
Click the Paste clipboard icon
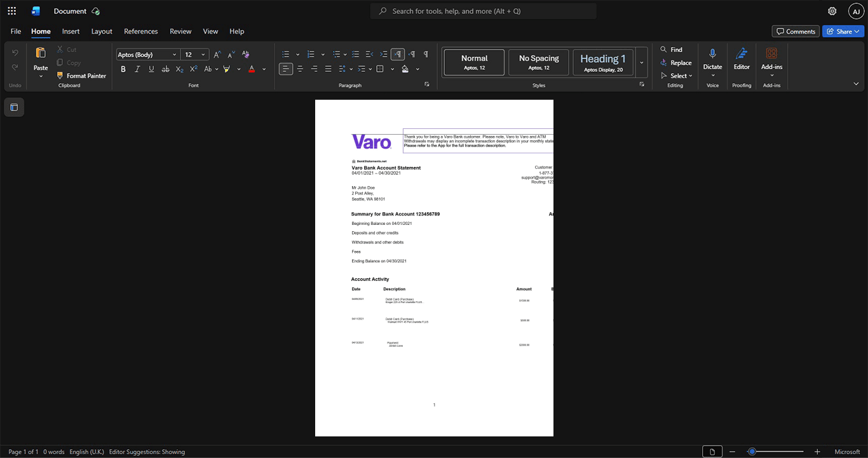[41, 53]
